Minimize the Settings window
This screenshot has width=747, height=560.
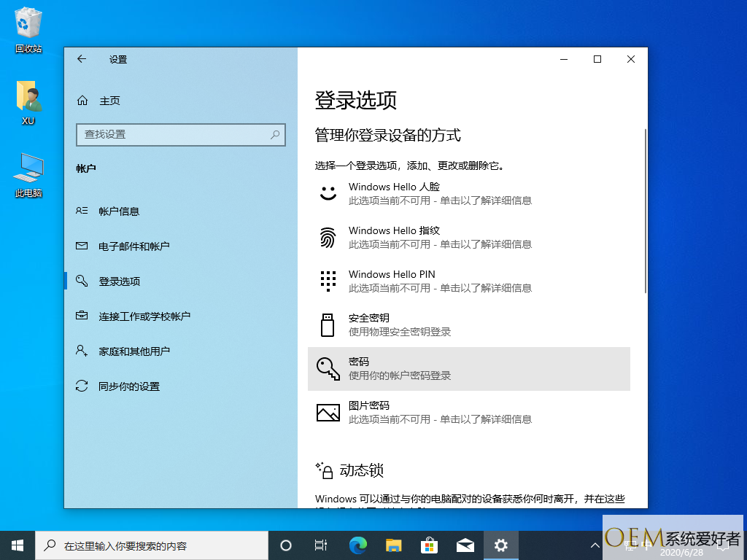564,59
